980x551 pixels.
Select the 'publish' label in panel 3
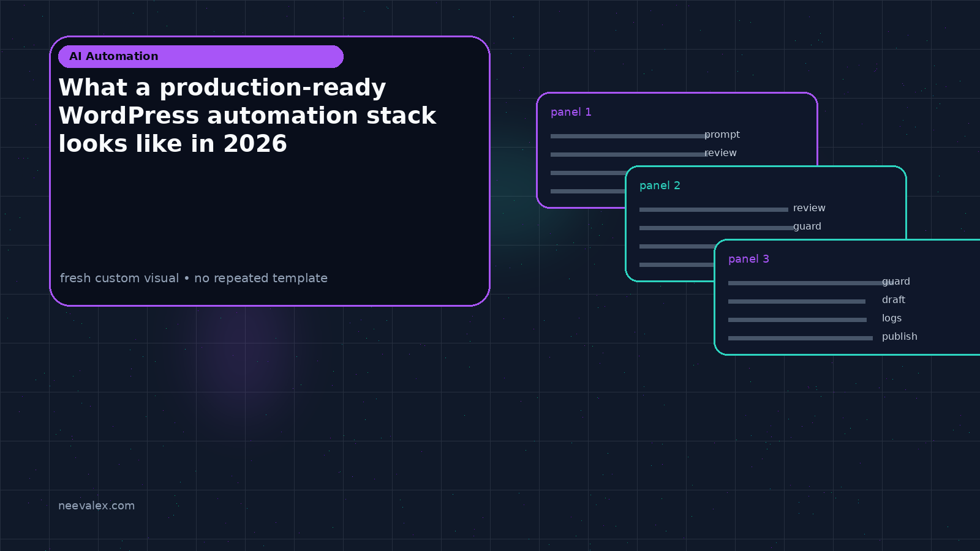[x=900, y=337]
